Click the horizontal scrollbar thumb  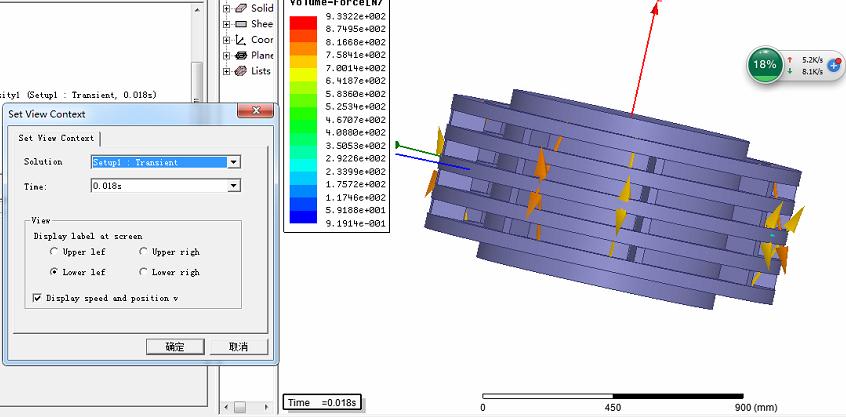click(x=240, y=407)
